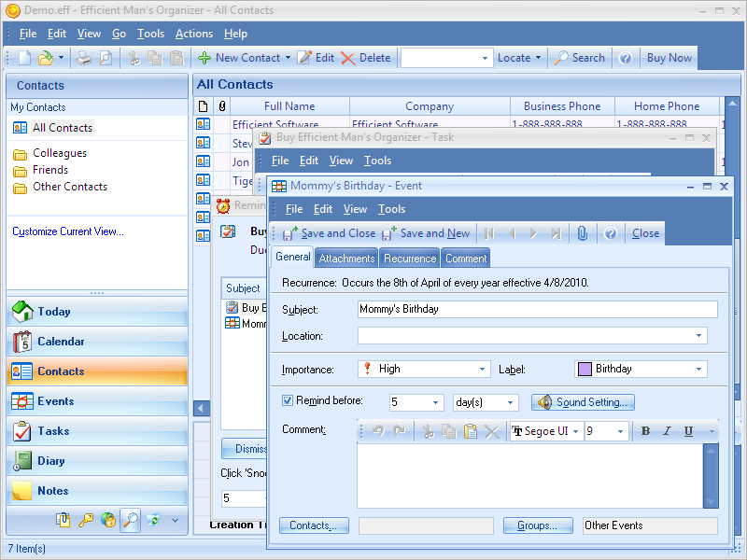Click the Print icon in main toolbar
Image resolution: width=747 pixels, height=560 pixels.
(x=84, y=58)
